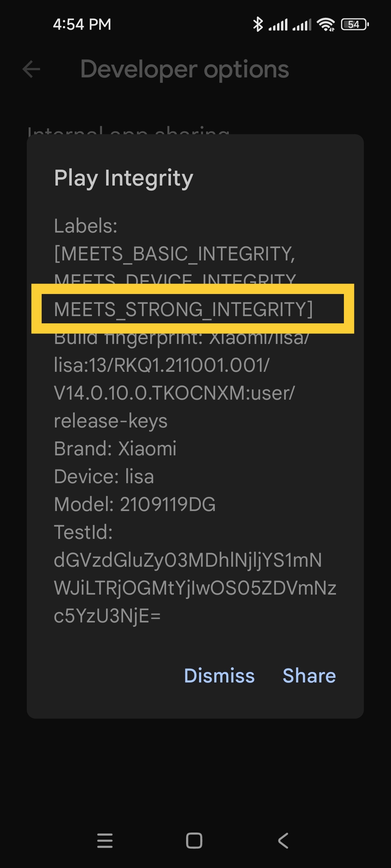Tap the Bluetooth status bar icon
This screenshot has height=868, width=391.
[x=258, y=24]
